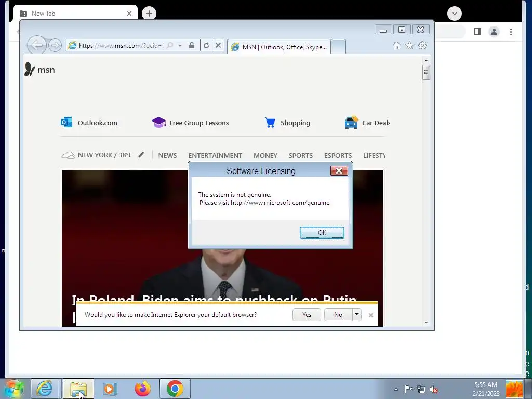This screenshot has height=399, width=532.
Task: Open Internet Explorer Tools gear menu
Action: tap(422, 46)
